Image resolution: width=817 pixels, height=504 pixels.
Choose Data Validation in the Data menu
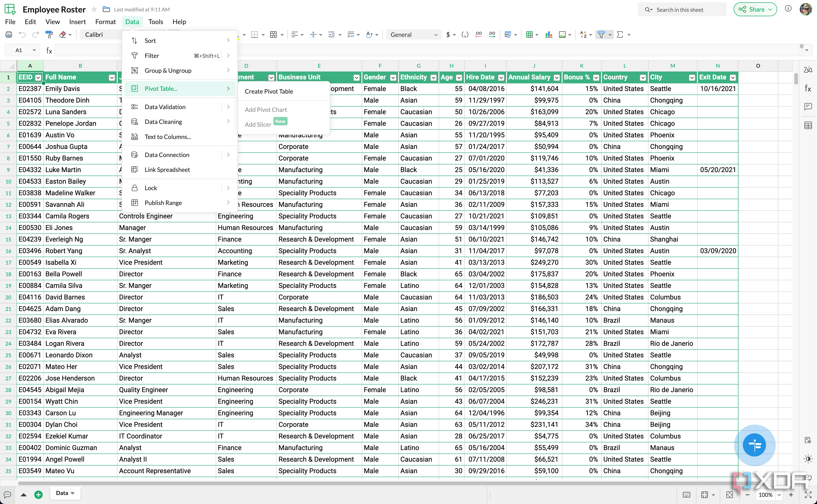pyautogui.click(x=180, y=107)
